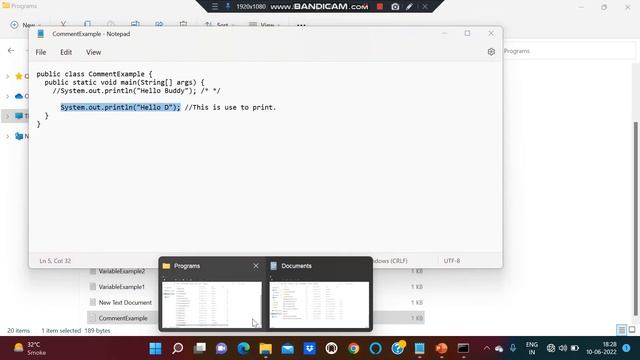Click the microphone tray icon
640x360 pixels.
513,348
